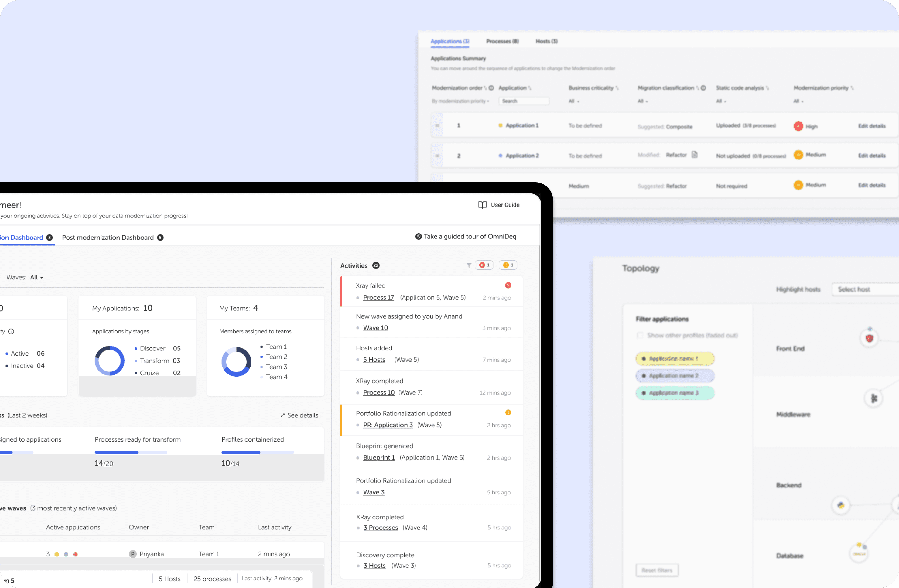Filter activities by orange warning badge

(508, 265)
